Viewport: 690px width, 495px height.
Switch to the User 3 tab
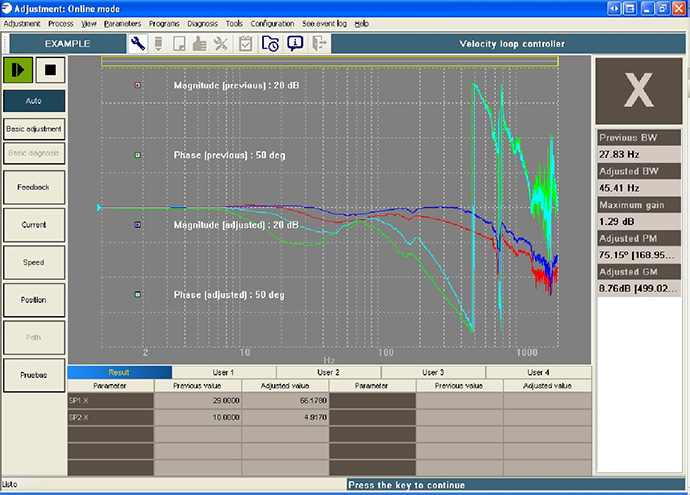433,372
